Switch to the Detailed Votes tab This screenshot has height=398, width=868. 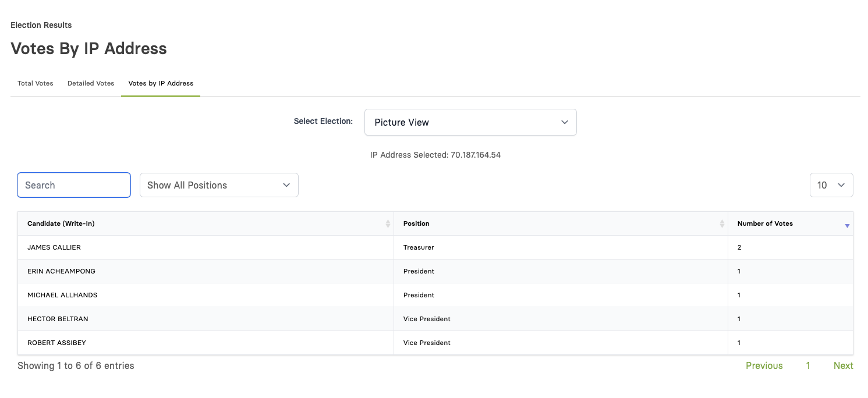tap(90, 83)
